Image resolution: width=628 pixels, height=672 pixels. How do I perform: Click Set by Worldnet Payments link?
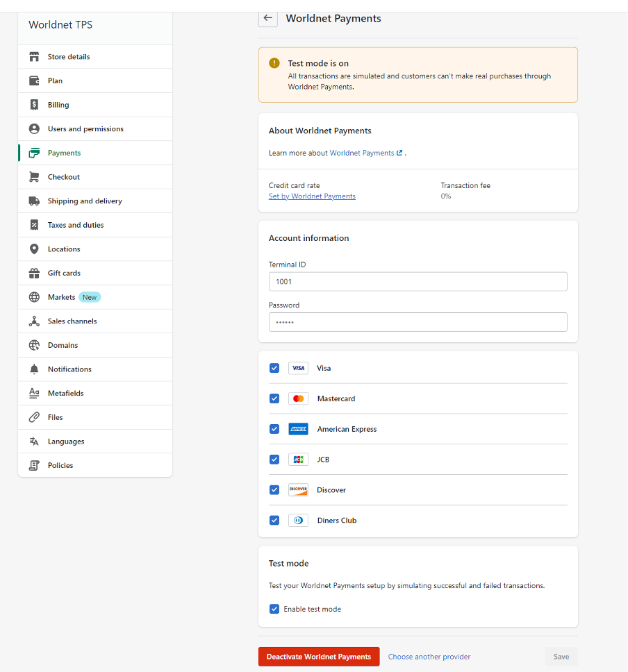coord(312,196)
